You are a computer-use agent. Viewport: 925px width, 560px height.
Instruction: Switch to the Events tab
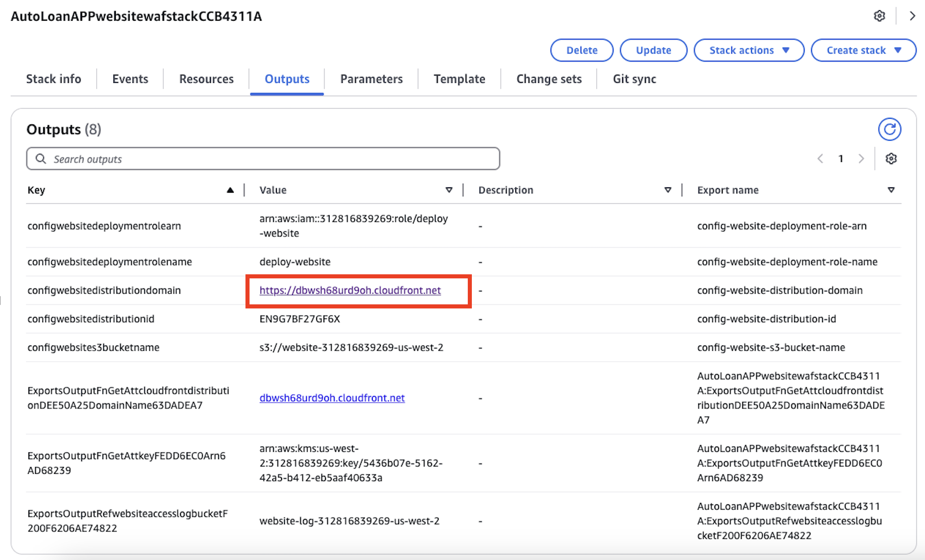[x=130, y=79]
